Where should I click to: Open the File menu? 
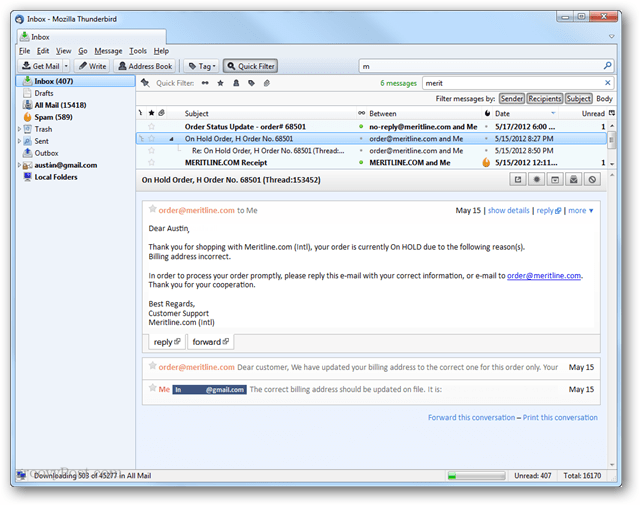click(24, 51)
